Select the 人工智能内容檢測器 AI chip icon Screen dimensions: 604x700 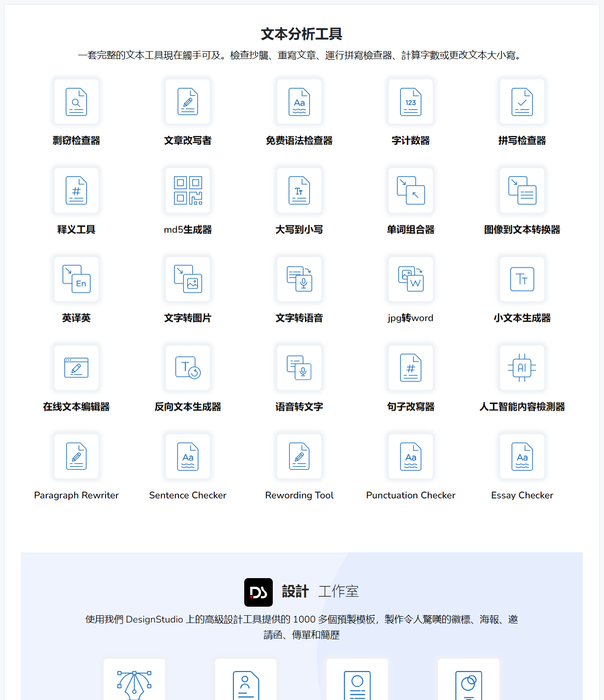(x=522, y=368)
